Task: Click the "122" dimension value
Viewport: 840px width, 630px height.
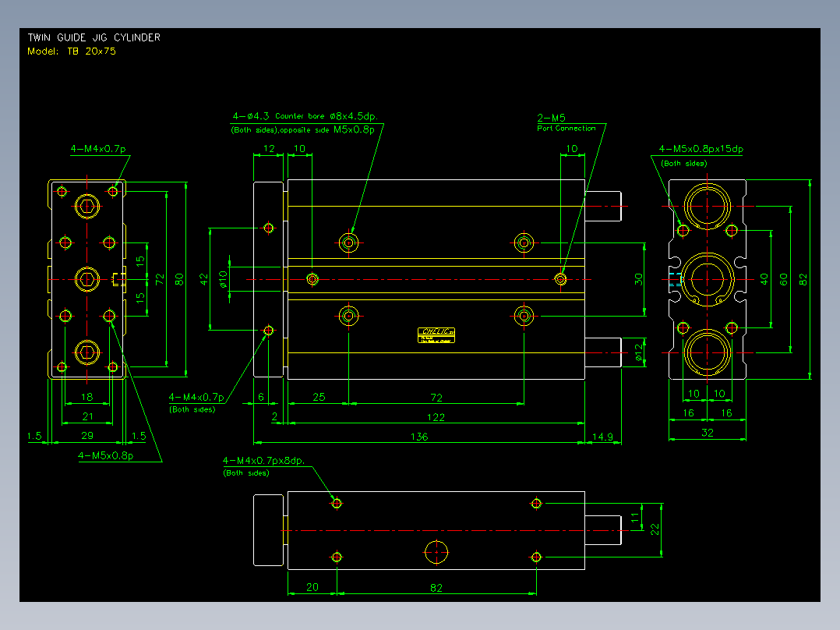Action: coord(436,418)
